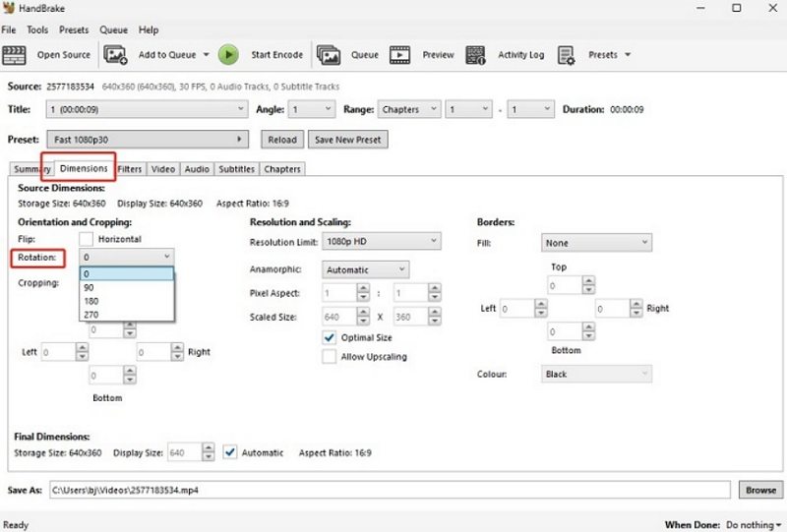This screenshot has width=787, height=532.
Task: Click the Preview film icon
Action: tap(399, 55)
